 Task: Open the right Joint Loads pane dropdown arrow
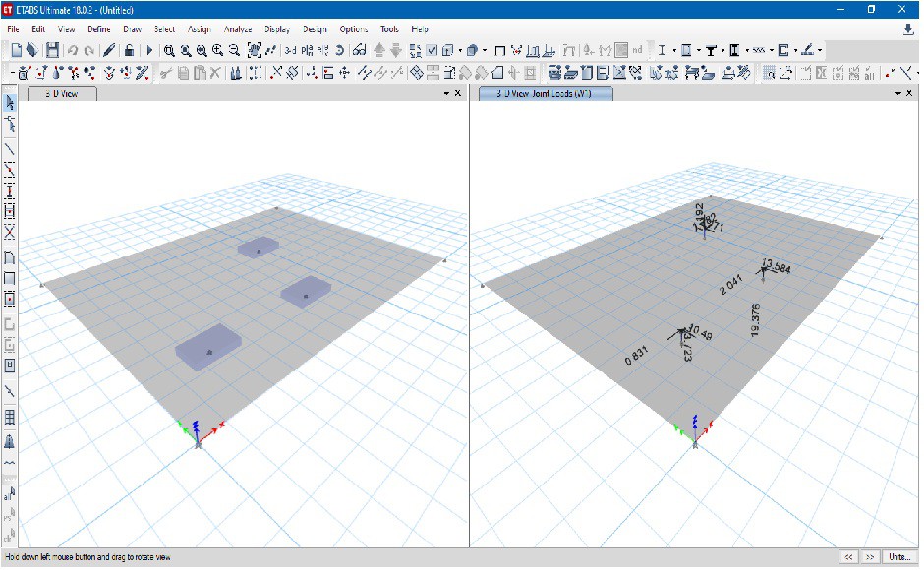(x=896, y=93)
